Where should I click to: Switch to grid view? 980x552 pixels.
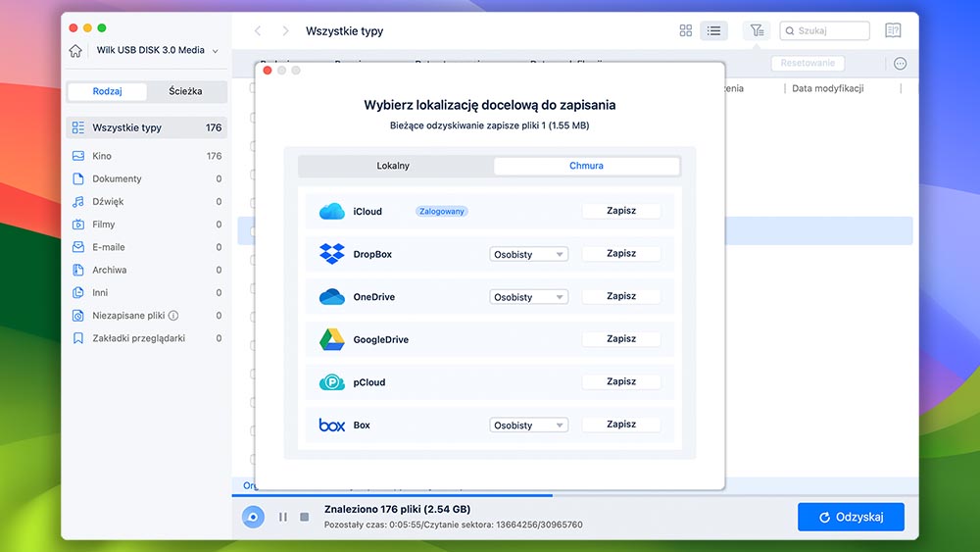686,30
